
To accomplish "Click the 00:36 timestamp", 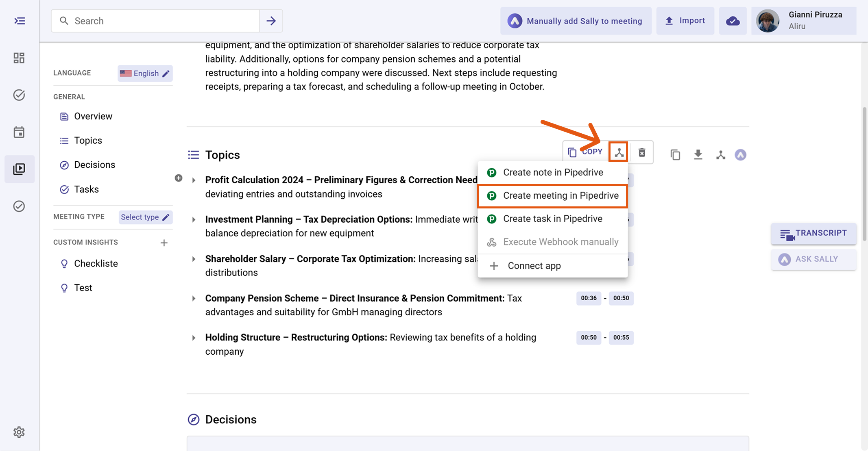I will (x=589, y=298).
